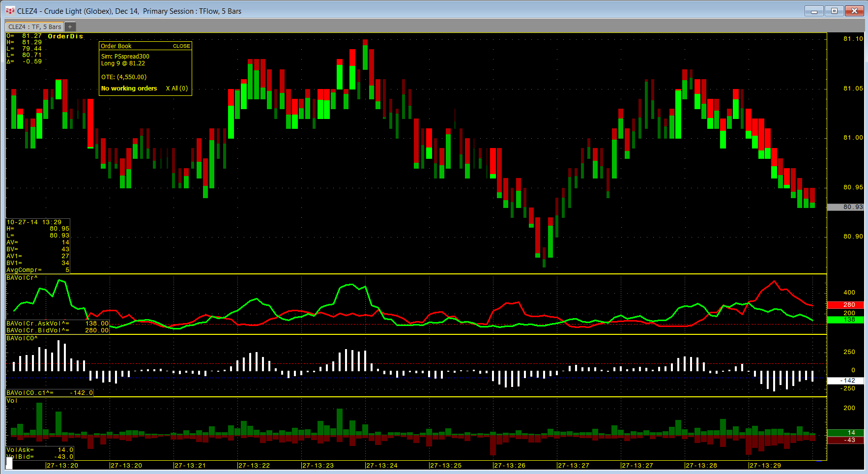Click the Long 9 @ 81.22 position
The height and width of the screenshot is (474, 868).
(123, 63)
